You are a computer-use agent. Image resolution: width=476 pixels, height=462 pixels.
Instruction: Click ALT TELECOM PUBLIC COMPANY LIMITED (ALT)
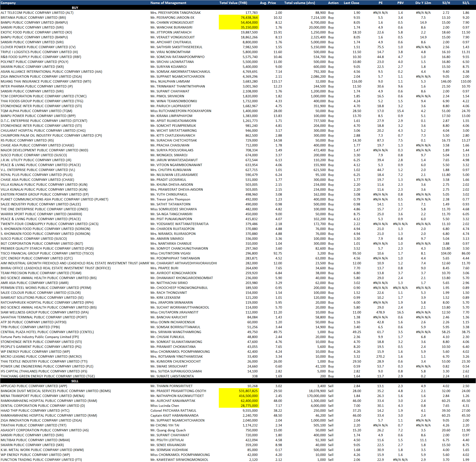pos(37,13)
